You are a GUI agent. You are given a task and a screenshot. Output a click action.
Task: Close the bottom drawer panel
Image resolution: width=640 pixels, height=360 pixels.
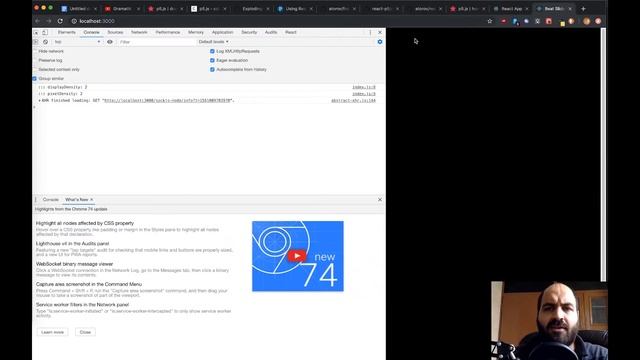[x=380, y=200]
